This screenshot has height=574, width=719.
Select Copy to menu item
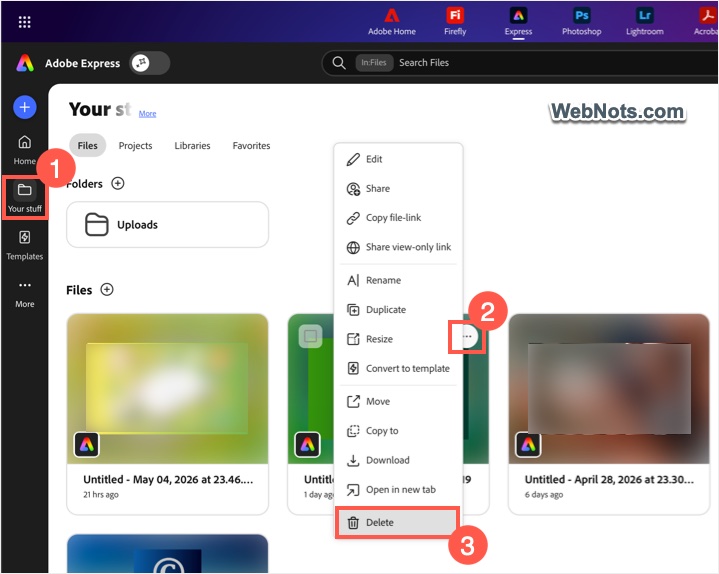(x=398, y=430)
